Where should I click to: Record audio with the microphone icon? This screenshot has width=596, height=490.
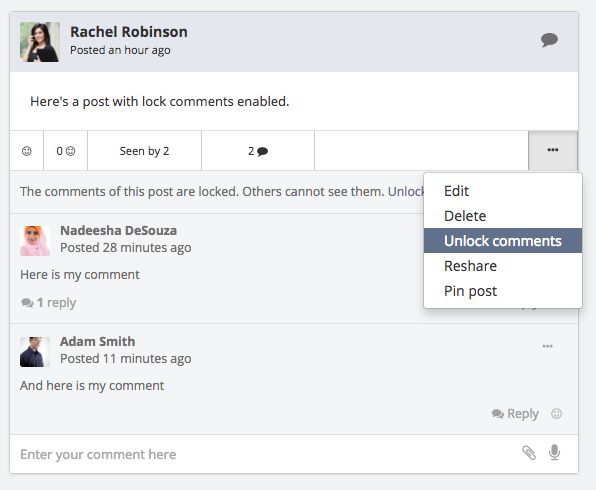point(555,452)
